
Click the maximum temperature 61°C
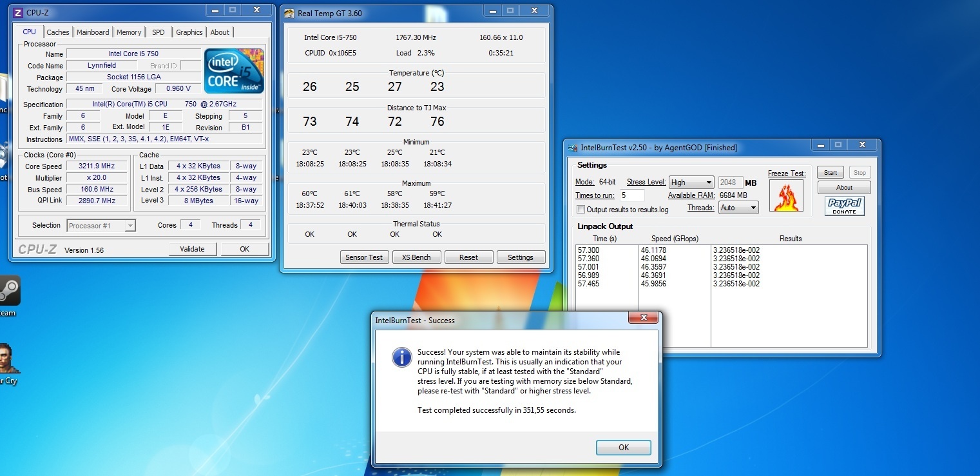pyautogui.click(x=352, y=193)
